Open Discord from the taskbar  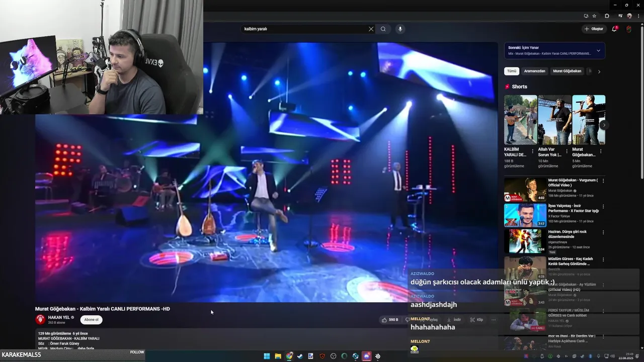(x=367, y=356)
